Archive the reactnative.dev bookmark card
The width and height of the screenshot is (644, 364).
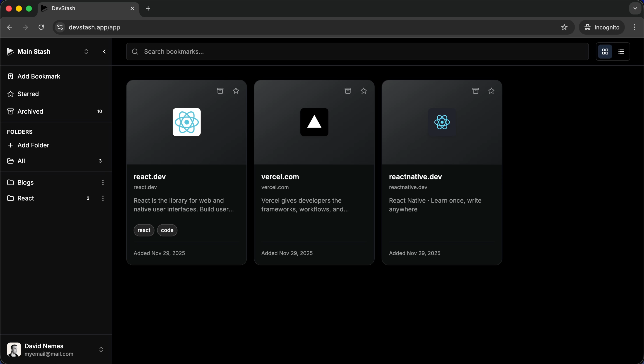[475, 91]
